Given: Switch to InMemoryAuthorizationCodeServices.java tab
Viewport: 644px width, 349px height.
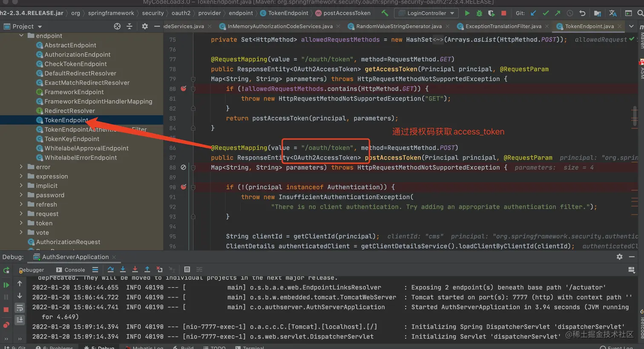Looking at the screenshot, I should [x=280, y=26].
